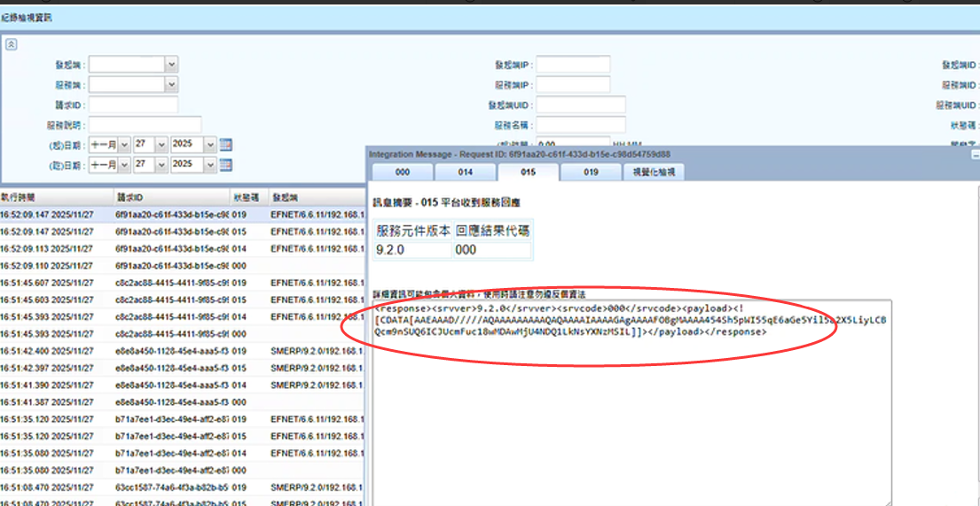
Task: Sort by the 執行時間 column header
Action: (x=53, y=197)
